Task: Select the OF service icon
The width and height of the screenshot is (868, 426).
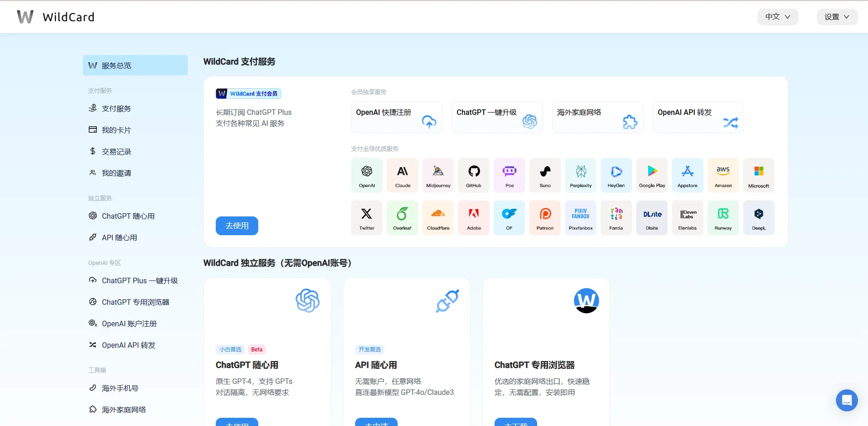Action: tap(509, 218)
